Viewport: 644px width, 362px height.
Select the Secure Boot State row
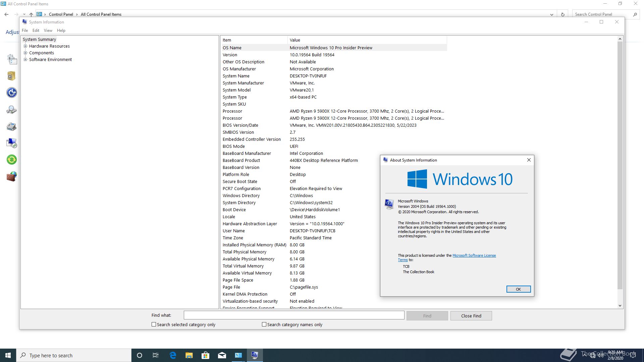tap(334, 181)
